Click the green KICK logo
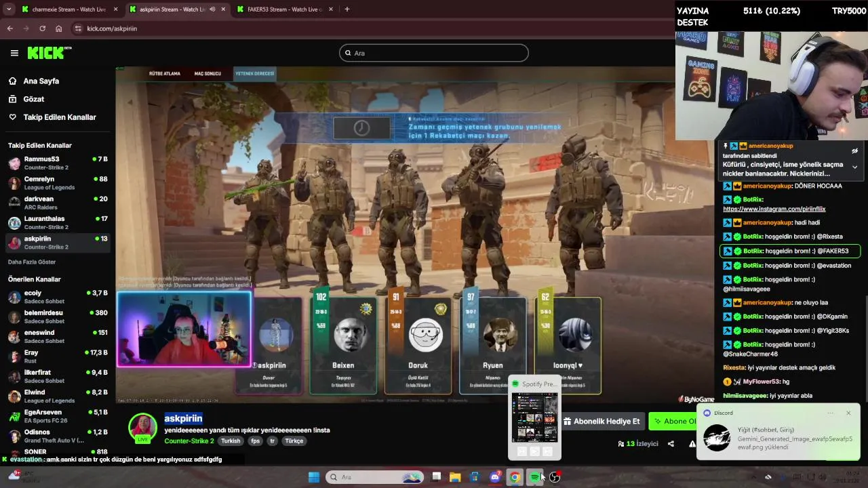Image resolution: width=868 pixels, height=488 pixels. 49,53
